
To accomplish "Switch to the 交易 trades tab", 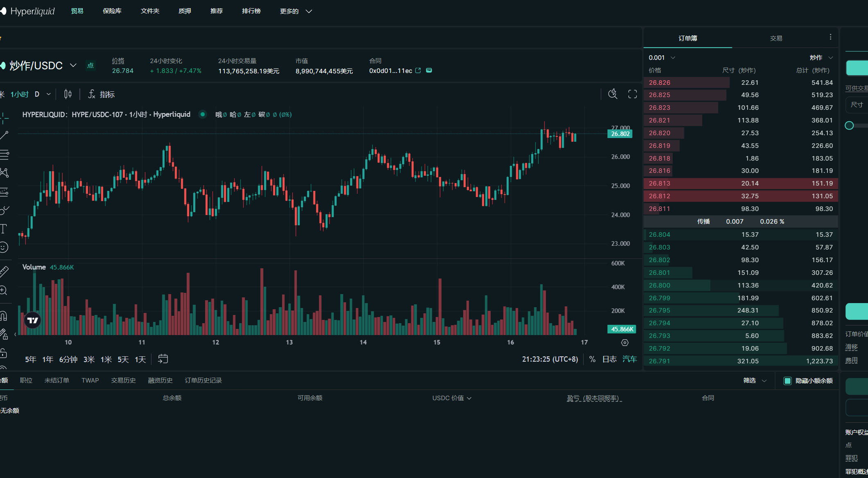I will point(776,38).
